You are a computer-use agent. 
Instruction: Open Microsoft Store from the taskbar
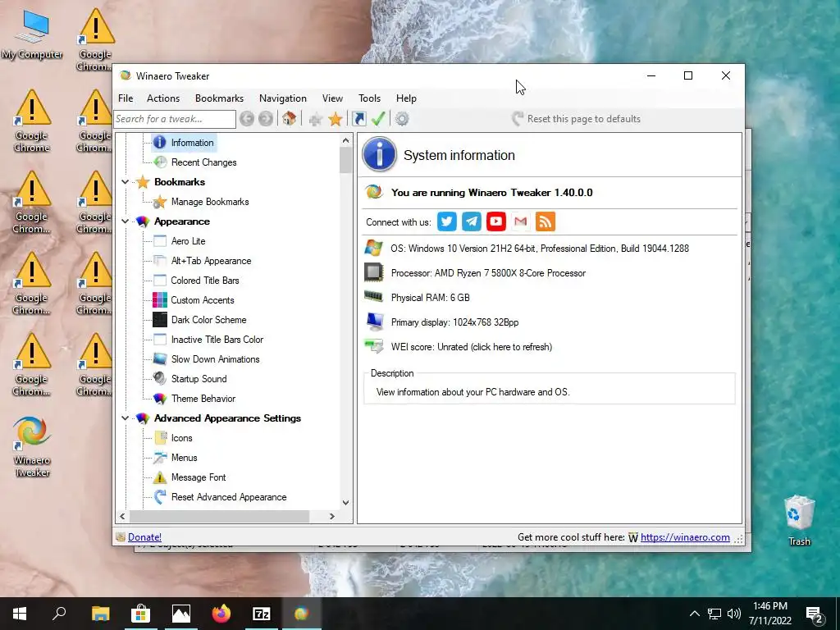coord(140,614)
